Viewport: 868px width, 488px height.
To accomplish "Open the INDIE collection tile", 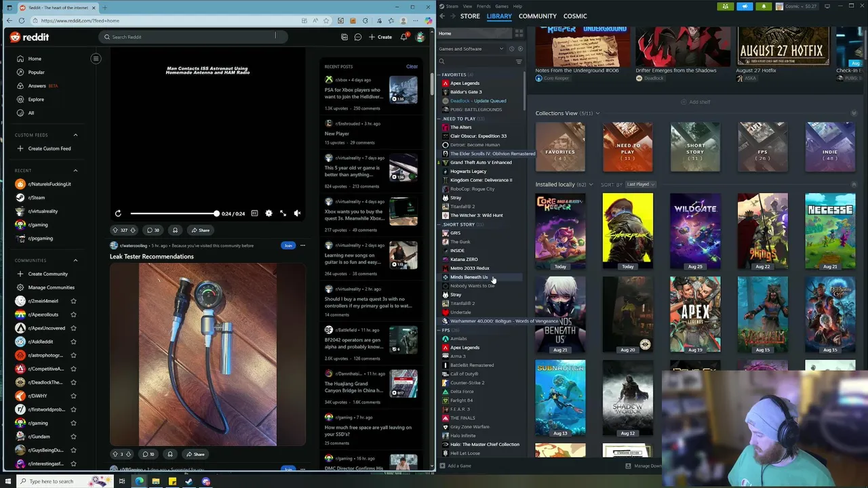I will [830, 147].
